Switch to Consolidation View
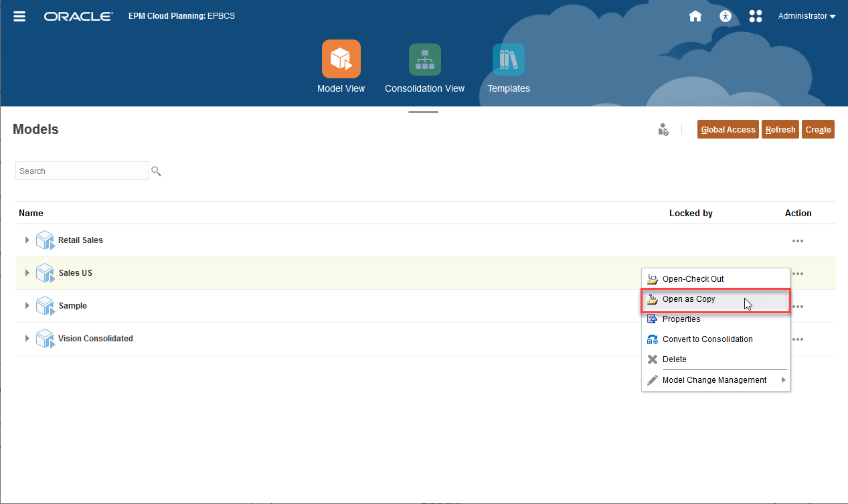The width and height of the screenshot is (848, 504). [425, 60]
